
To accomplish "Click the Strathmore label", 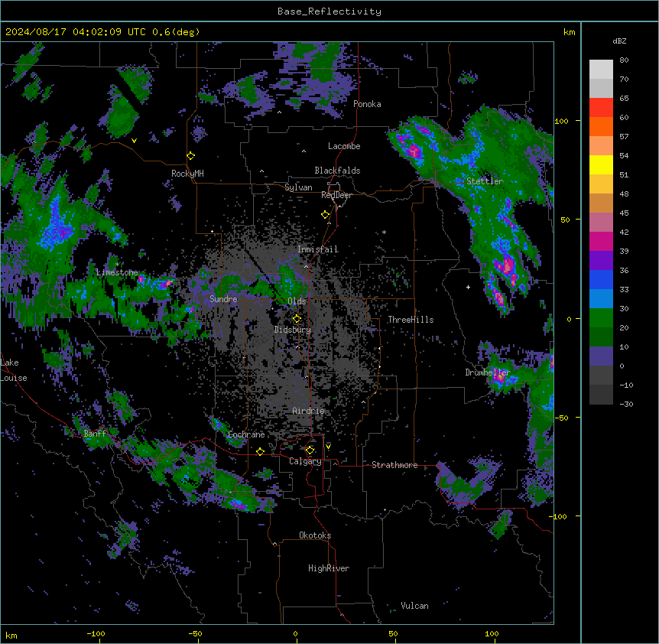I will pos(394,465).
